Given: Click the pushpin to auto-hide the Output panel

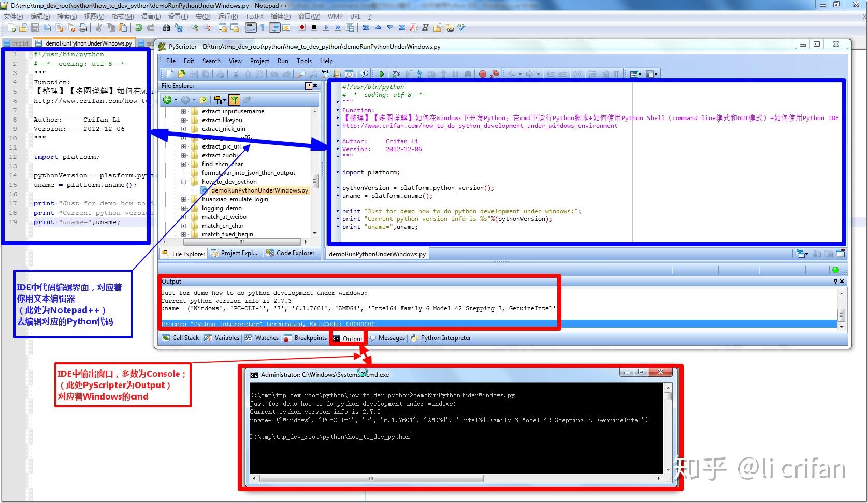Looking at the screenshot, I should click(835, 281).
